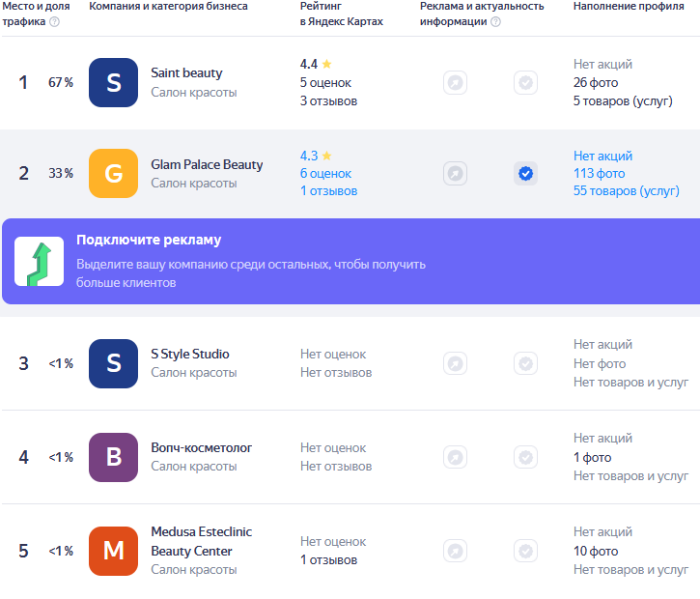The height and width of the screenshot is (599, 700).
Task: Open the Glam Palace Beauty company link
Action: click(x=207, y=164)
